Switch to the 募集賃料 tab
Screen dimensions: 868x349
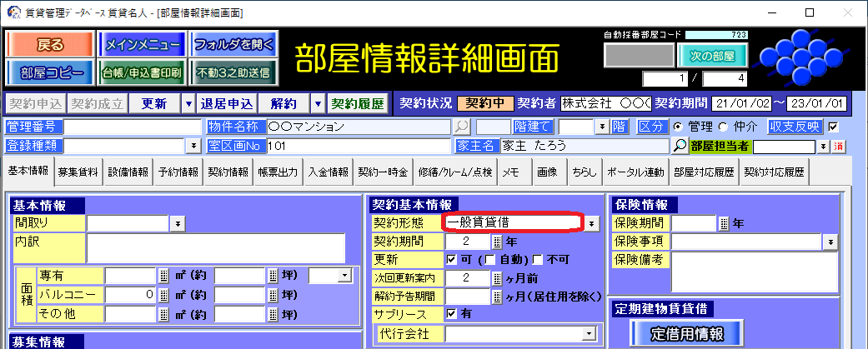pyautogui.click(x=78, y=172)
